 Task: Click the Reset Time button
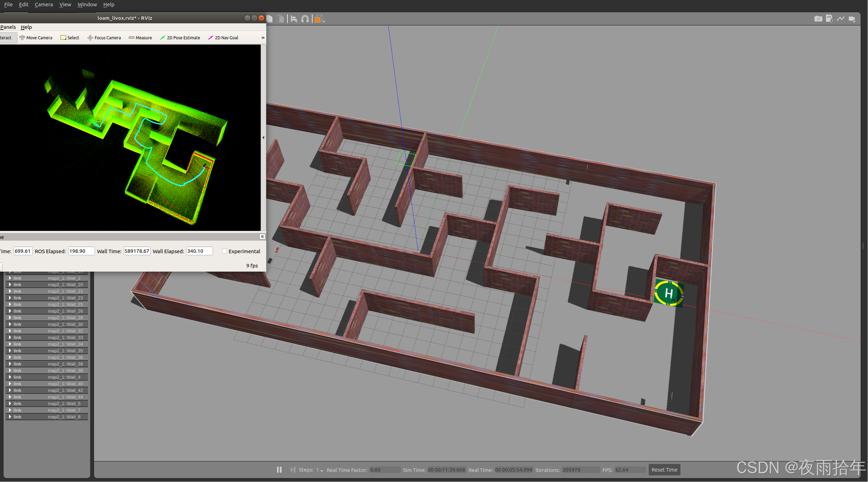pyautogui.click(x=664, y=470)
